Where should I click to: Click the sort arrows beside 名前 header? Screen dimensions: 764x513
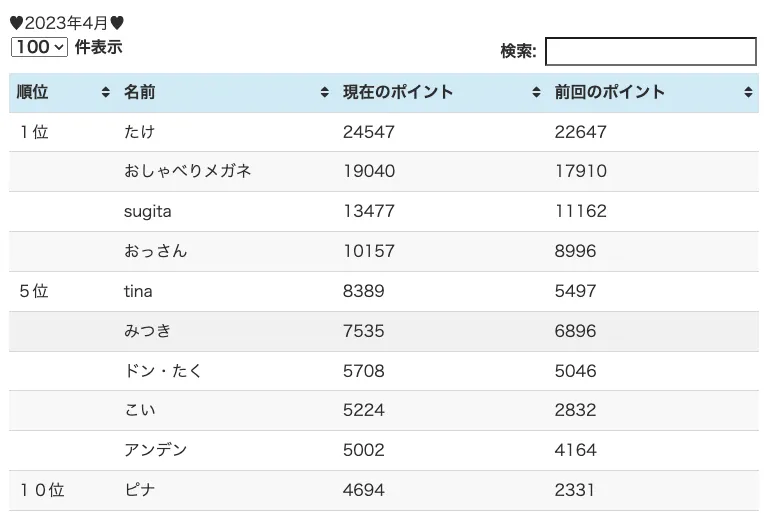pos(324,93)
